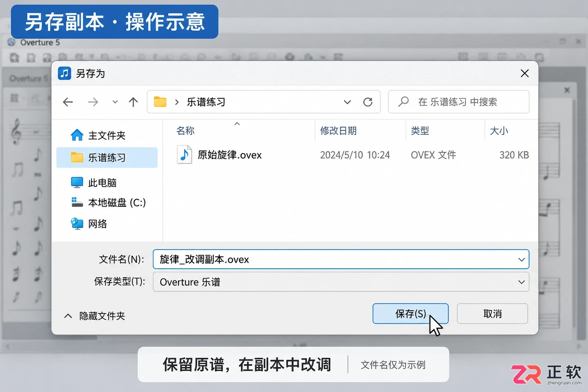Click the 文件名 text field

click(341, 259)
